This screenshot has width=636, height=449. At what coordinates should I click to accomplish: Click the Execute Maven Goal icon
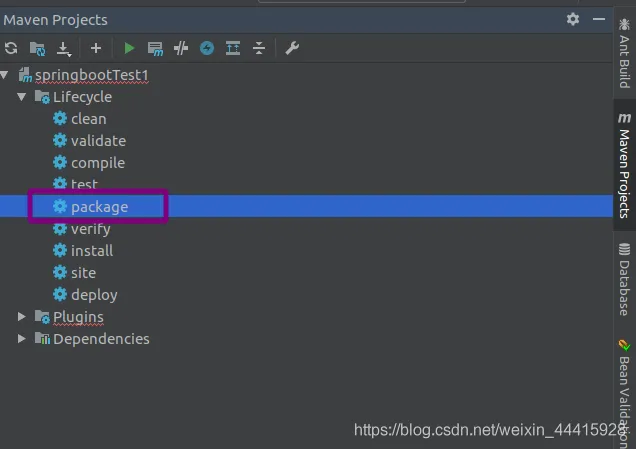(x=155, y=48)
